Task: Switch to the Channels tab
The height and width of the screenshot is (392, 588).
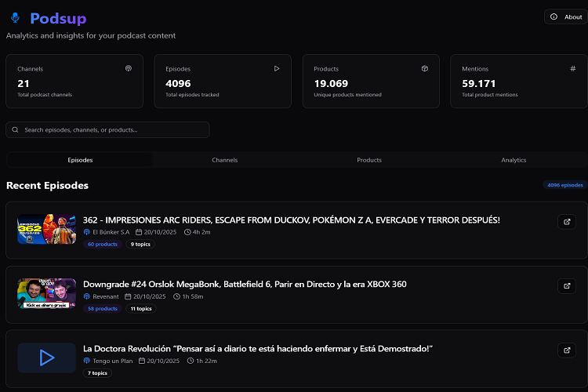Action: coord(224,160)
